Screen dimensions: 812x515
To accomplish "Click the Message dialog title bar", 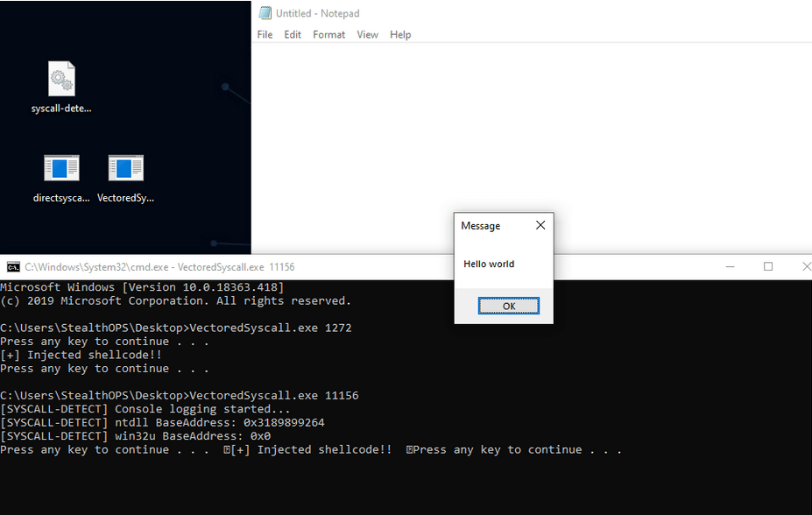I will pos(491,225).
